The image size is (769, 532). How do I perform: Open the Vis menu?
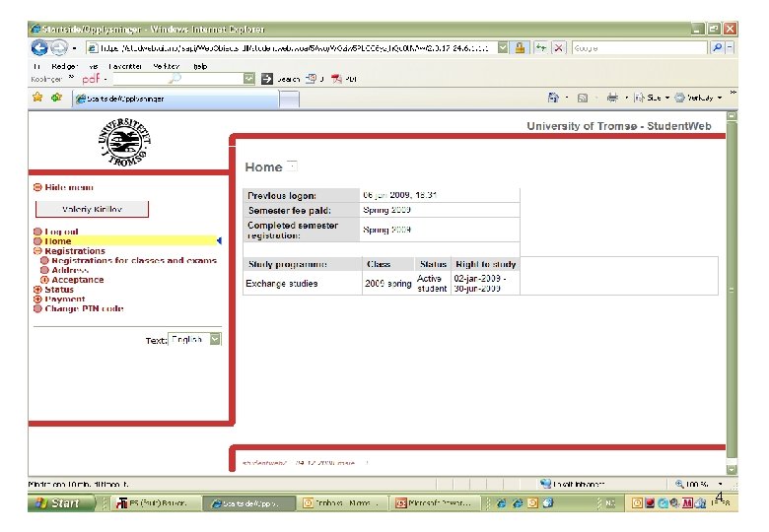point(94,66)
